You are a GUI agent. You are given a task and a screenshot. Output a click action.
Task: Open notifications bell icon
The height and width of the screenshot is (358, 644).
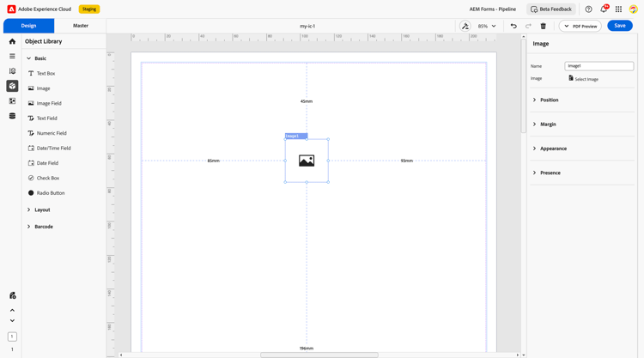coord(604,9)
